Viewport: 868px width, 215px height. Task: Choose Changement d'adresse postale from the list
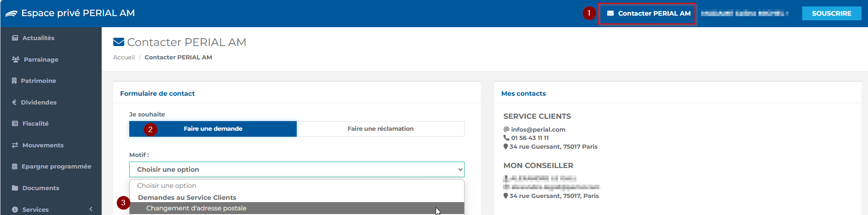[x=297, y=208]
